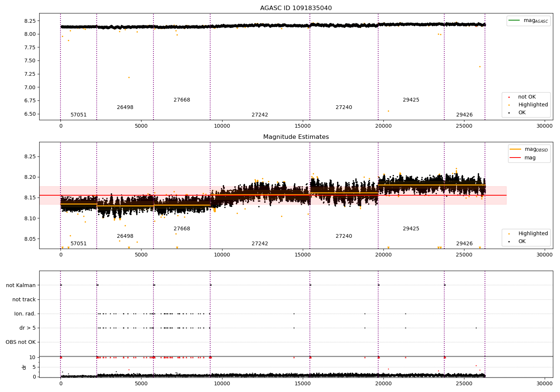Click the 'dr > 5' axis label
The image size is (560, 392).
tap(28, 328)
